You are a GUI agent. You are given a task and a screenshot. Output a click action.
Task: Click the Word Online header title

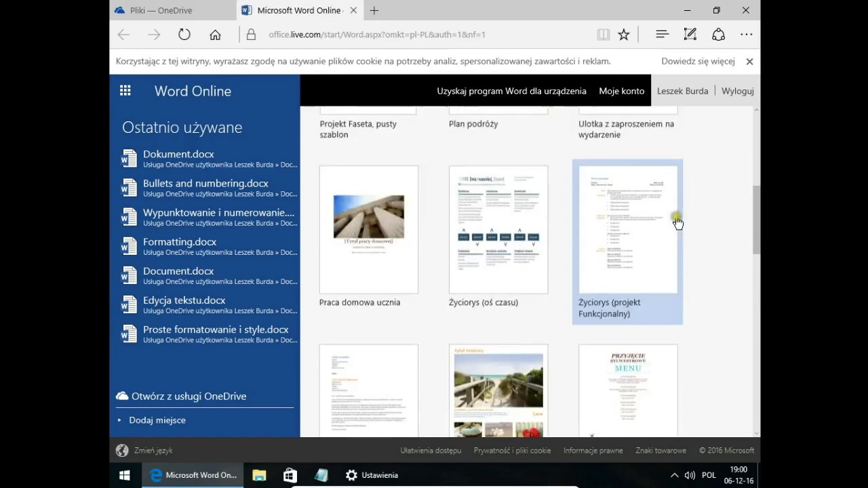(193, 91)
